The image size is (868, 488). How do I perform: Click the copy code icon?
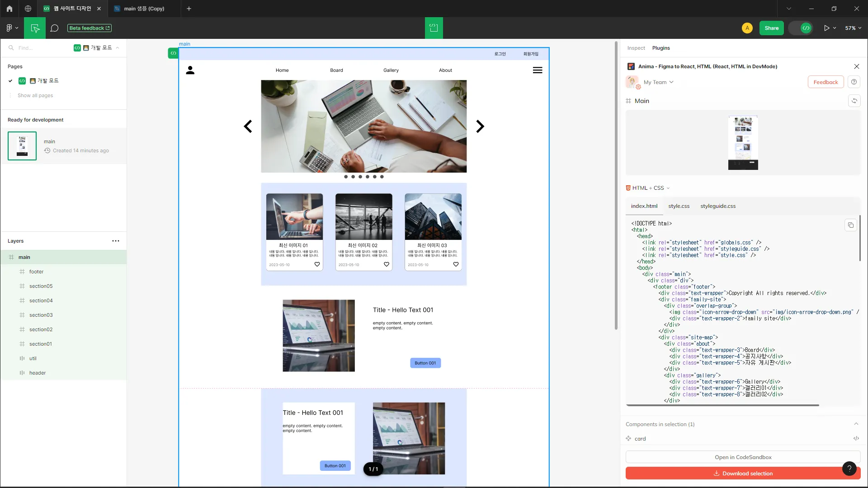tap(850, 225)
